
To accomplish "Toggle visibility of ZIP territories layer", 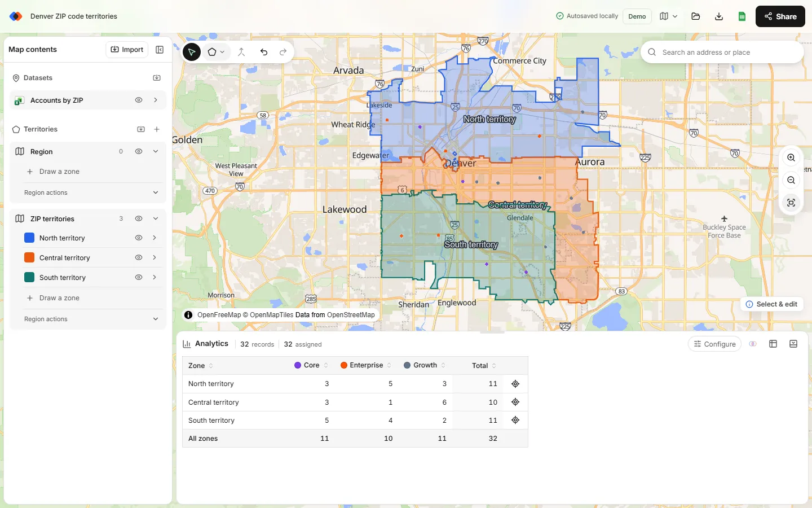I will click(139, 218).
